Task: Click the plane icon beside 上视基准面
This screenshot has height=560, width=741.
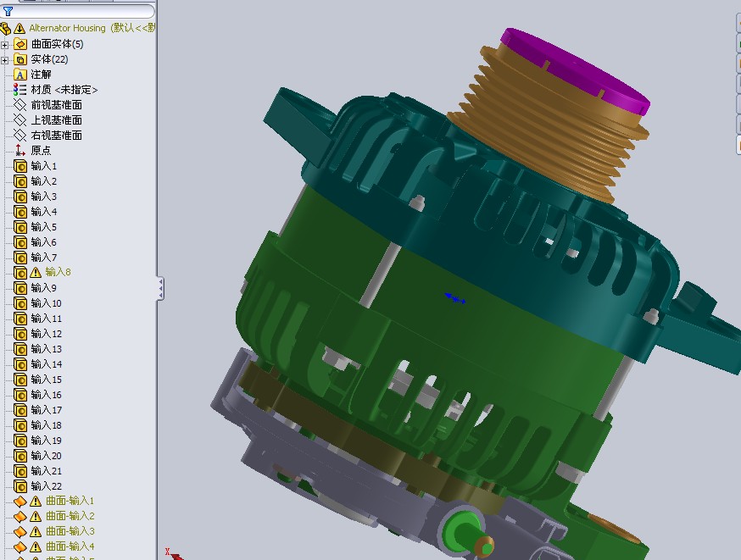Action: [x=20, y=120]
